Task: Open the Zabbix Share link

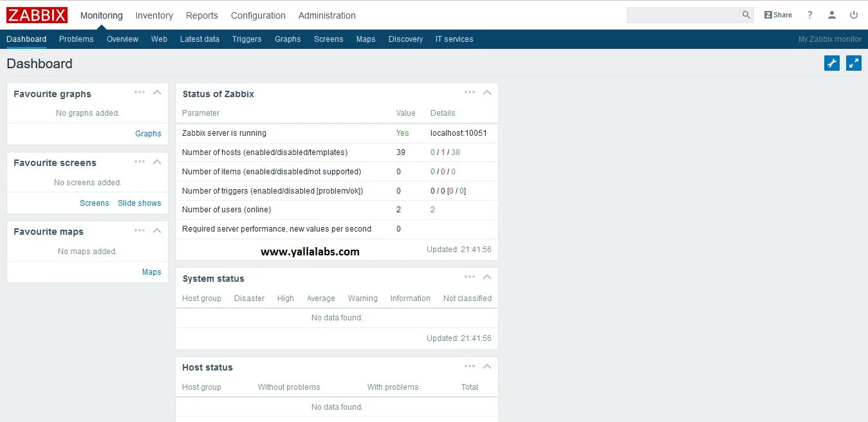Action: click(778, 15)
